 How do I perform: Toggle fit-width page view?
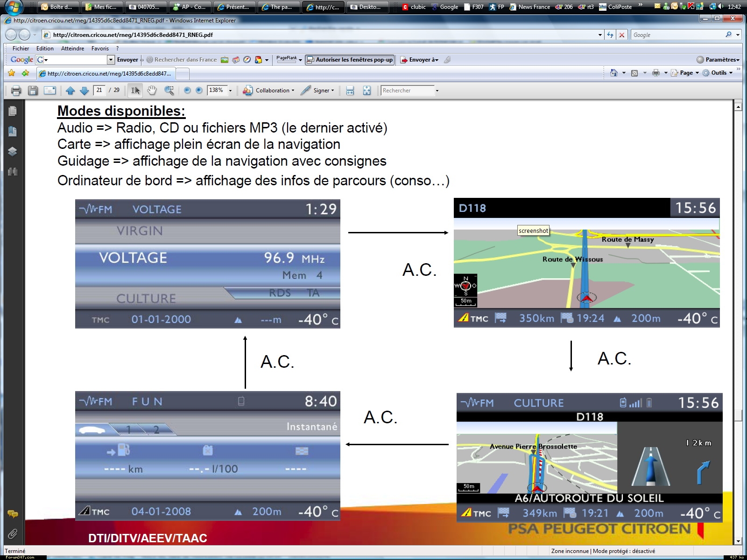click(350, 91)
